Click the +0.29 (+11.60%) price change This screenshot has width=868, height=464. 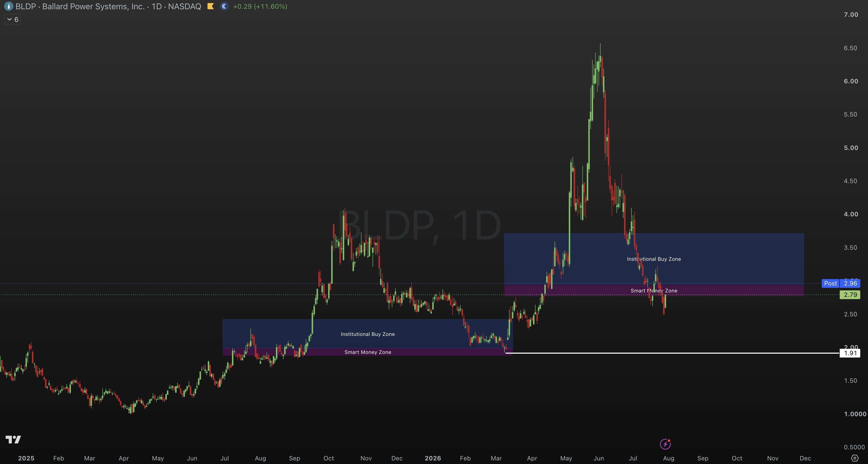coord(260,6)
